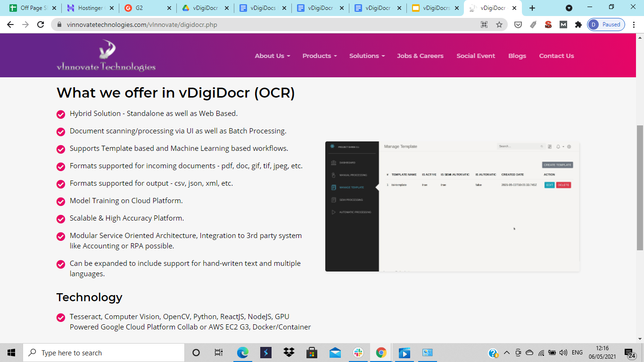Click the Windows search box
Screen dimensions: 644x362
104,353
